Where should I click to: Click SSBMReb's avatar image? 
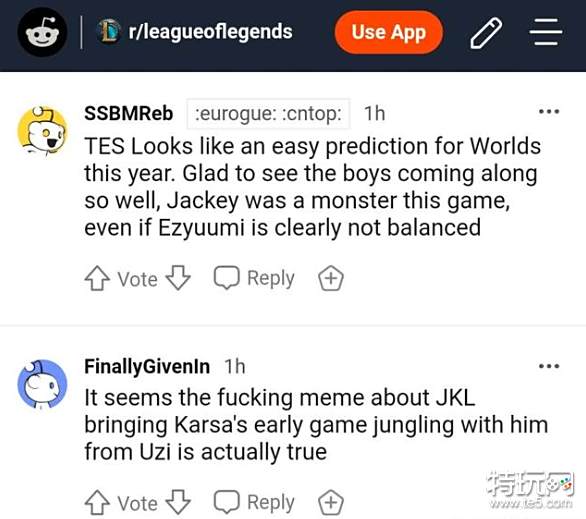pos(42,130)
